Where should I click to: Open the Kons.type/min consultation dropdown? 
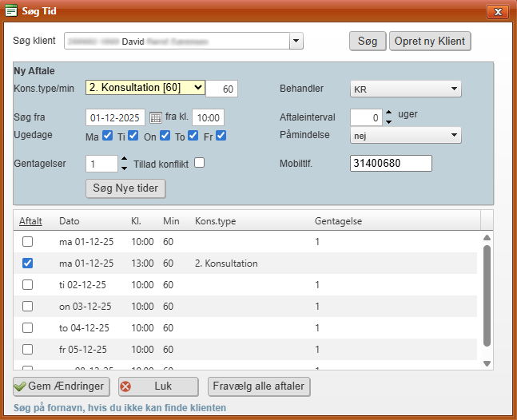point(198,88)
